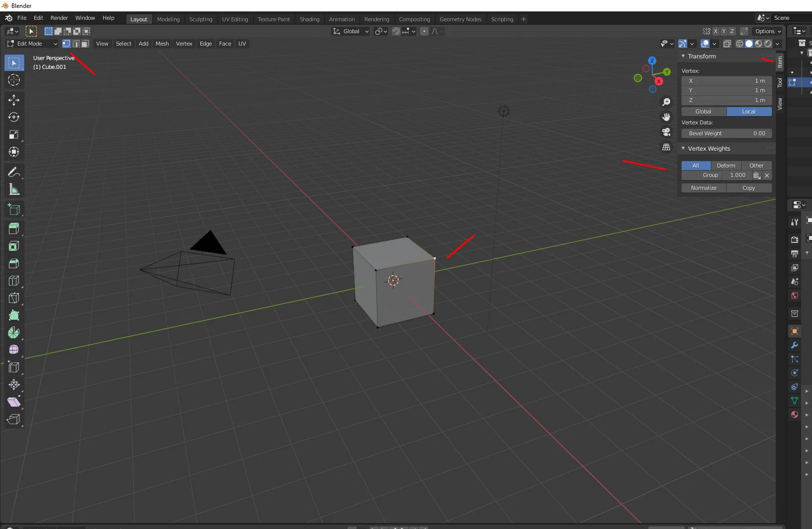Select the Measure ruler tool

tap(14, 190)
